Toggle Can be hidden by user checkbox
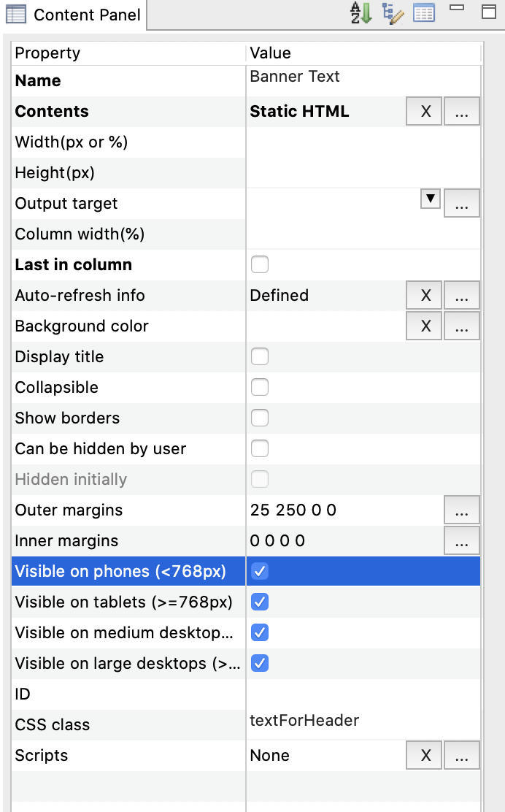Screen dimensions: 505x812 [x=260, y=448]
